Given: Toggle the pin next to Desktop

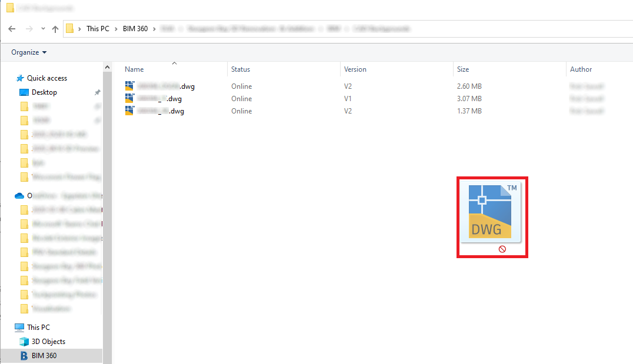Looking at the screenshot, I should [x=98, y=92].
